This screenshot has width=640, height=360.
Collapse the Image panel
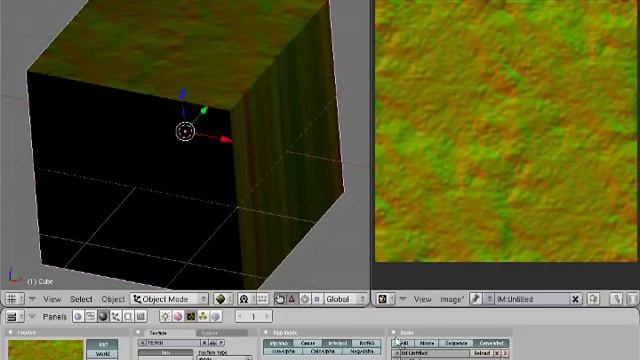click(x=394, y=333)
